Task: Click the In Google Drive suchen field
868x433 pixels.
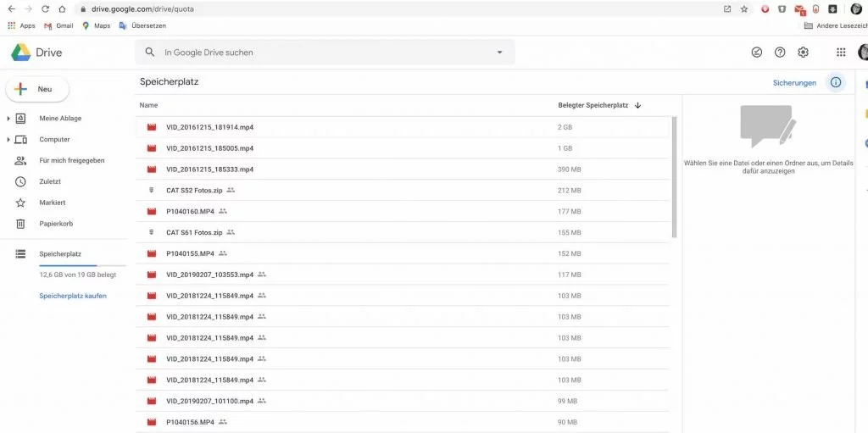Action: [325, 52]
